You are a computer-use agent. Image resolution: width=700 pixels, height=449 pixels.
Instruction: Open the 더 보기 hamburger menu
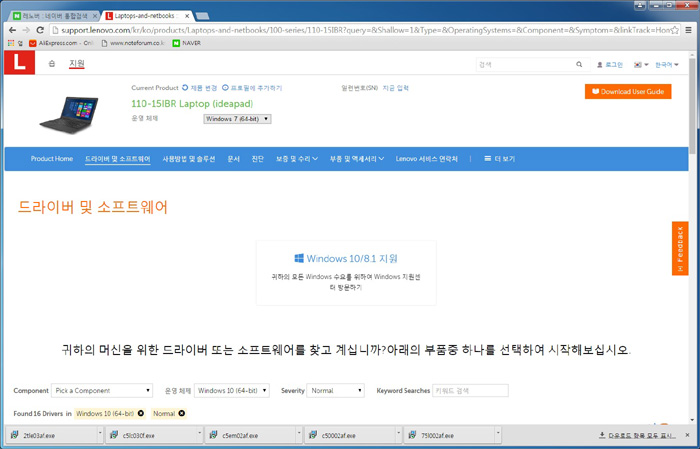500,159
